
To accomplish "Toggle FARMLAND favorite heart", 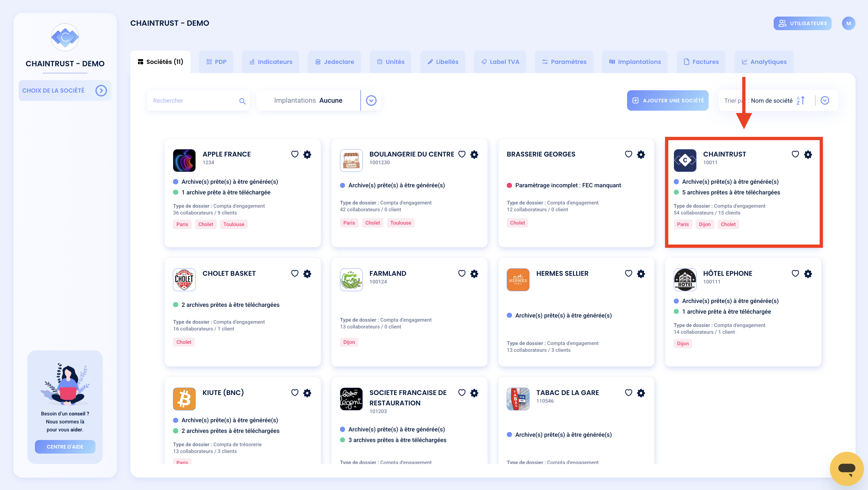I will click(x=462, y=273).
